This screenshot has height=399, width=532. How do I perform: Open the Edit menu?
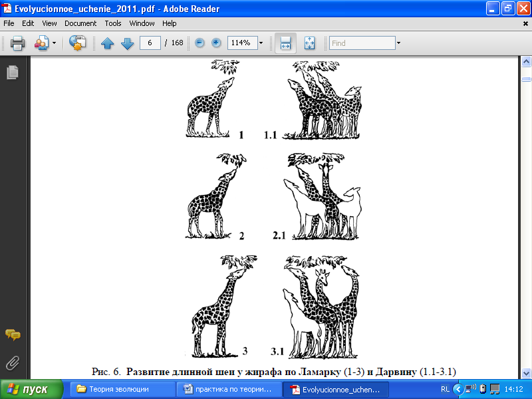(x=28, y=23)
